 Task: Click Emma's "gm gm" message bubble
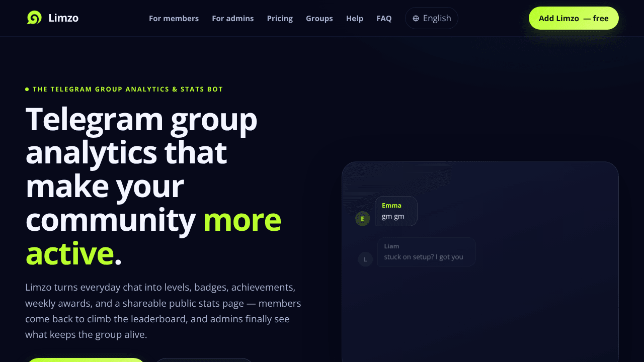click(396, 211)
